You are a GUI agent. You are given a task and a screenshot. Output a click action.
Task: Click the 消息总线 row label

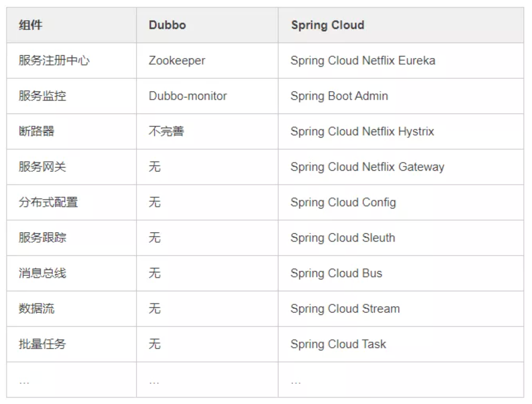point(42,273)
